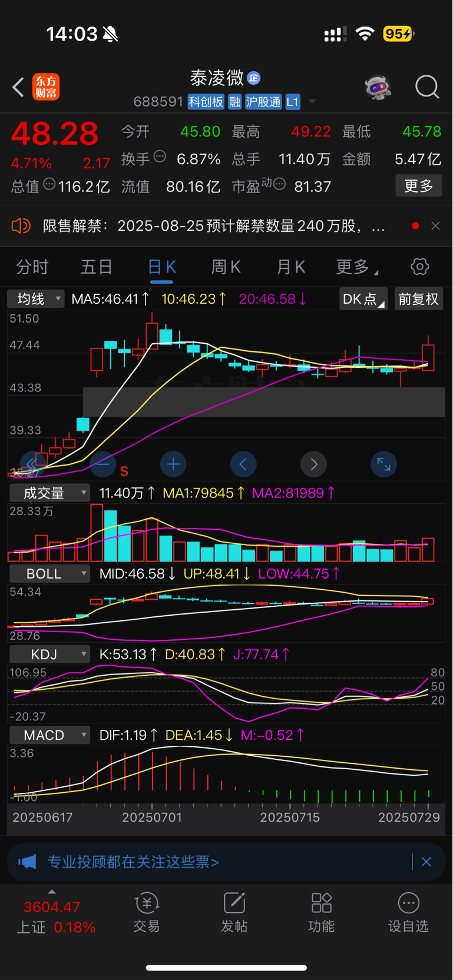The height and width of the screenshot is (980, 453).
Task: Open the 功能 functions icon
Action: point(321,913)
